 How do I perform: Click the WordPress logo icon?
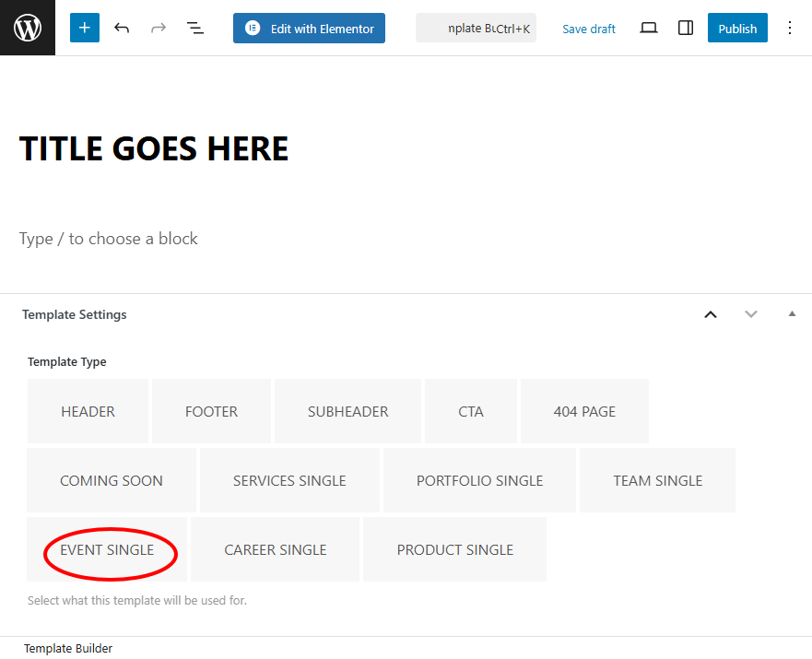pyautogui.click(x=28, y=28)
